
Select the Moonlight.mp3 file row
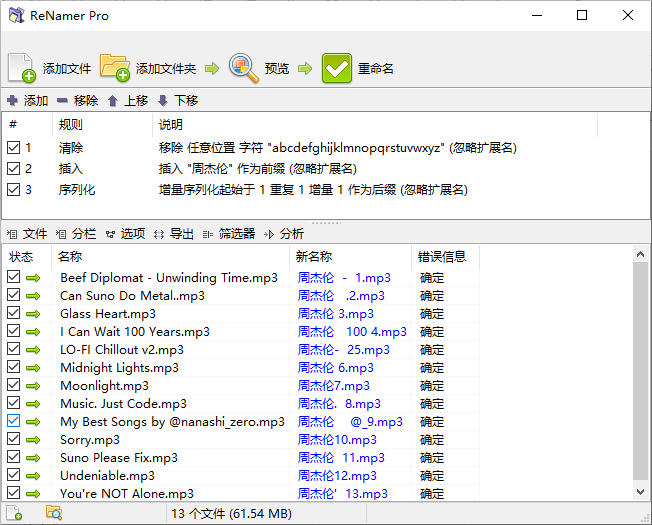(x=105, y=386)
